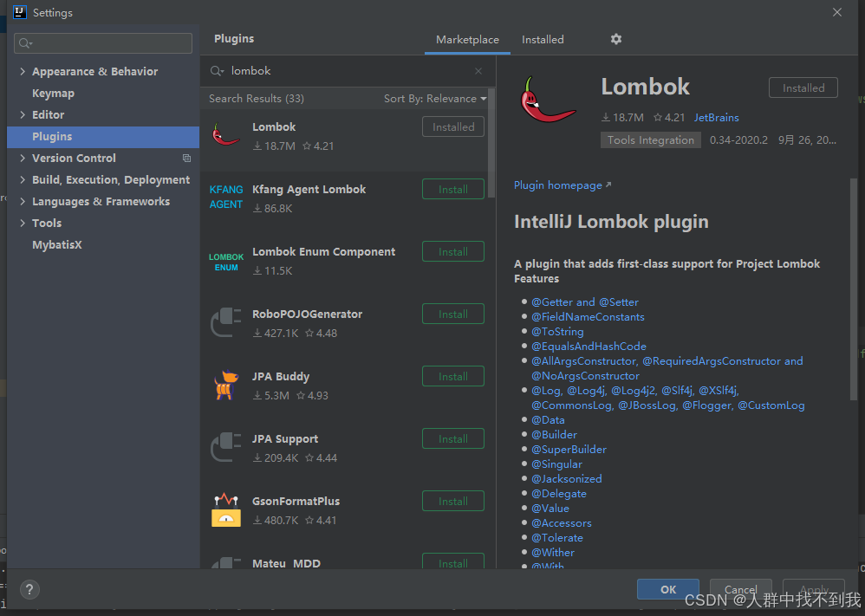Screen dimensions: 865x616
Task: Click the Version Control copy settings icon
Action: click(x=187, y=159)
